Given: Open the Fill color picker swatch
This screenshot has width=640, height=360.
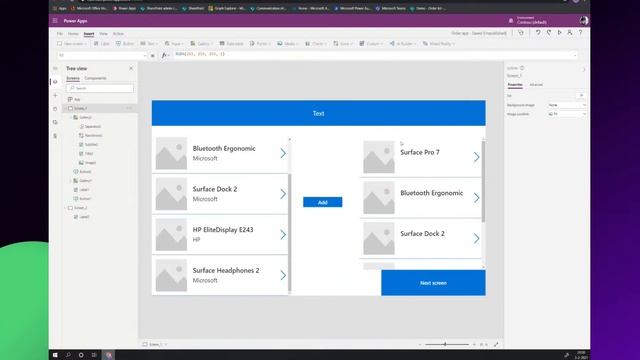Looking at the screenshot, I should coord(581,96).
